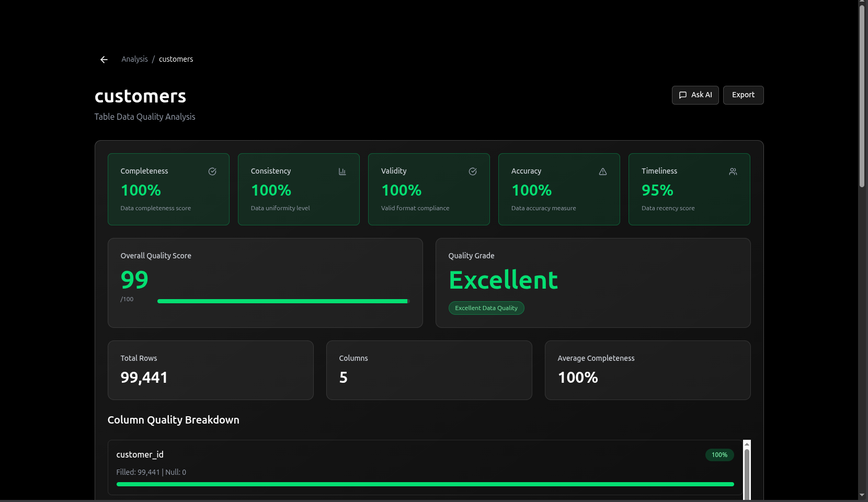Viewport: 868px width, 502px height.
Task: Click the customer_id completeness bar
Action: [425, 484]
